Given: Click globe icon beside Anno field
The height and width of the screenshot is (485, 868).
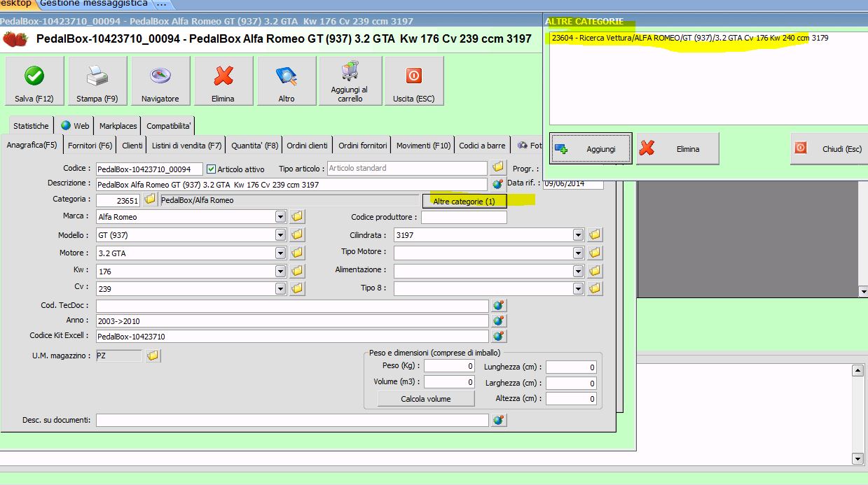Looking at the screenshot, I should (498, 321).
